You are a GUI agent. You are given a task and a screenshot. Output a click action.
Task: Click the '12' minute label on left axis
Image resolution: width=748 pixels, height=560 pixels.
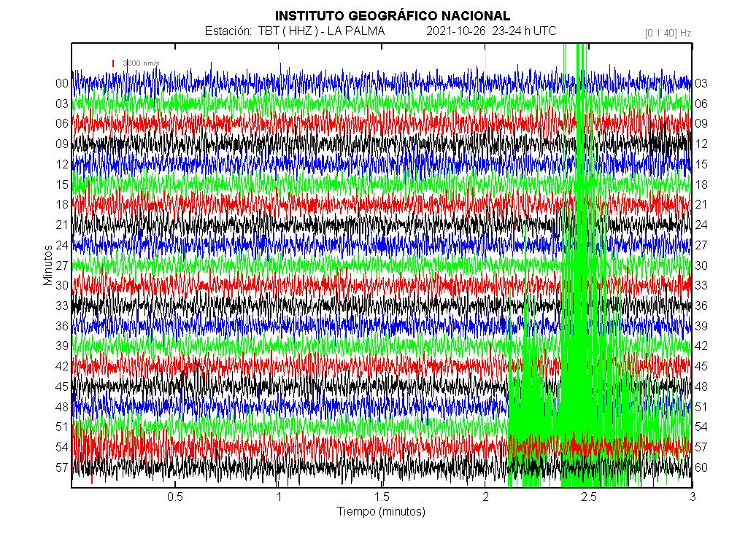[62, 164]
